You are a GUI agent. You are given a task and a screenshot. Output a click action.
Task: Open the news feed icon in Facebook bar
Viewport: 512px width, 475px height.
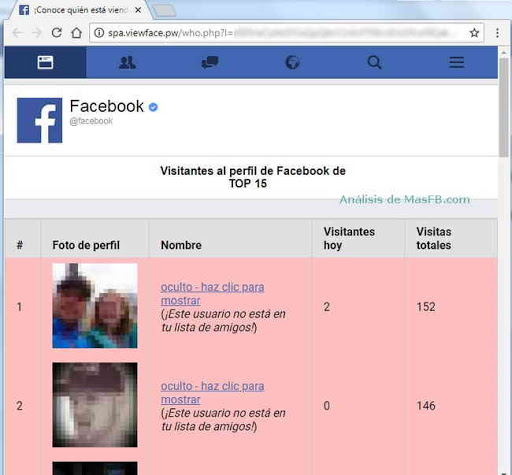click(45, 62)
